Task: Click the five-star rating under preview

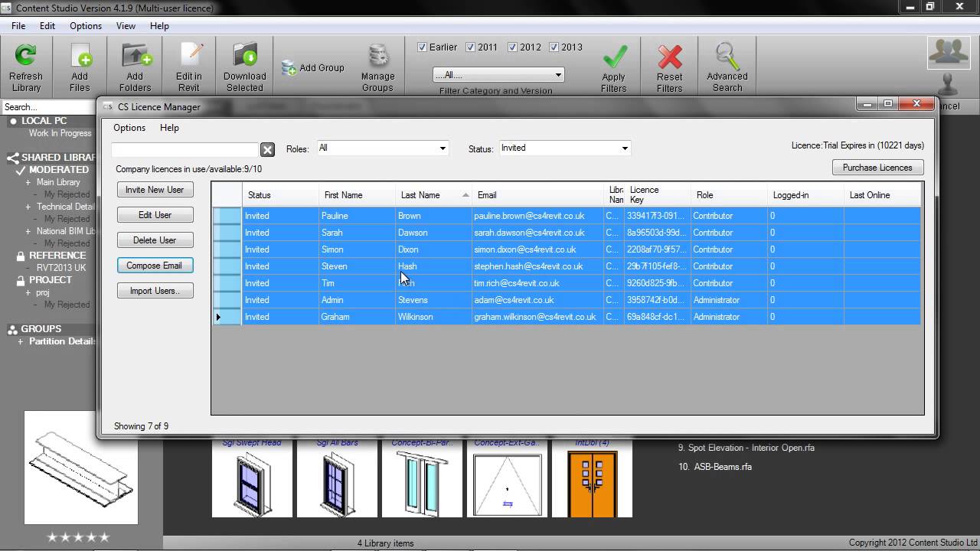Action: [79, 537]
